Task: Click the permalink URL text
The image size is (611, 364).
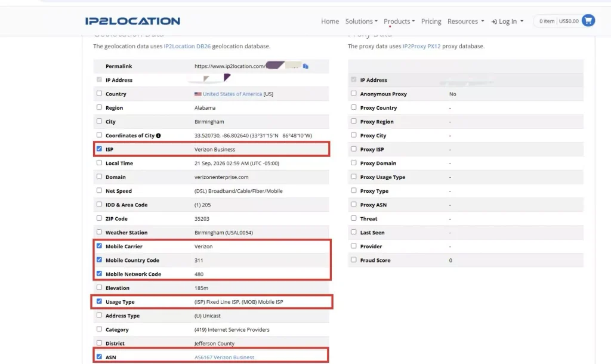Action: coord(230,66)
